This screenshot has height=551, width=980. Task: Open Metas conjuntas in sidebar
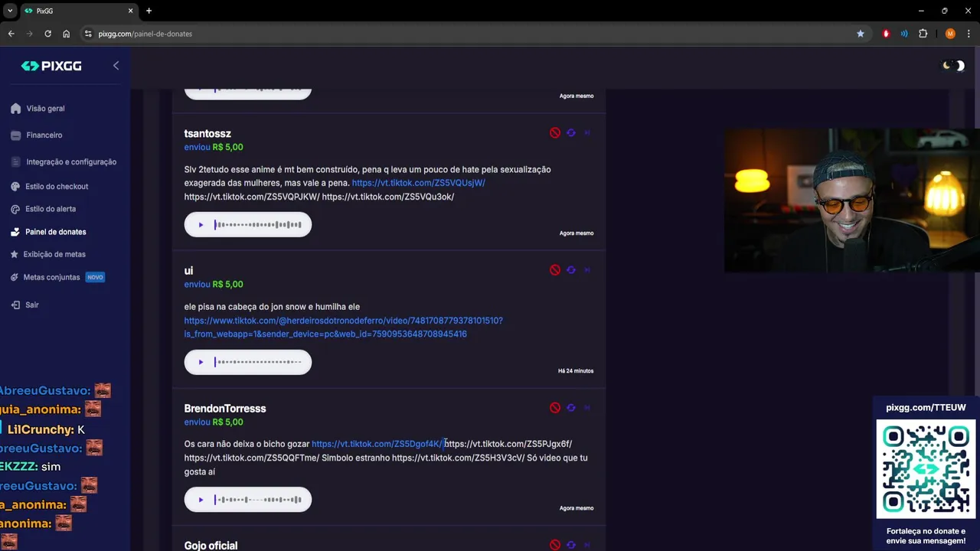pos(51,277)
